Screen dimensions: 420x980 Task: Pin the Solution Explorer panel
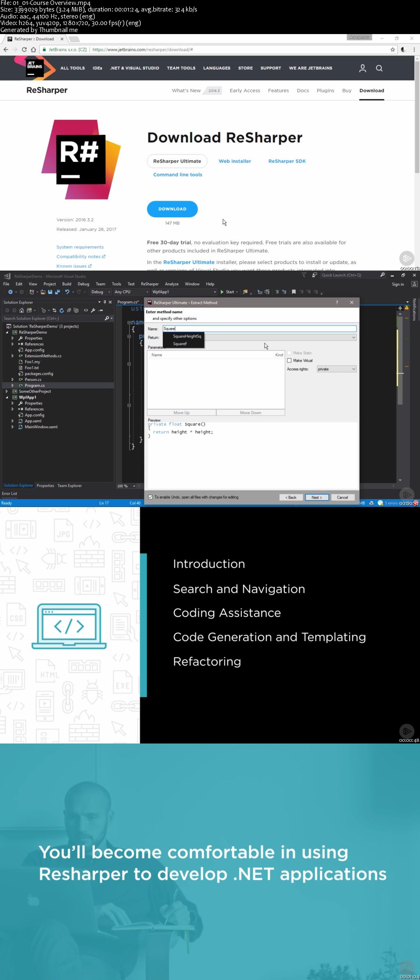tap(105, 302)
